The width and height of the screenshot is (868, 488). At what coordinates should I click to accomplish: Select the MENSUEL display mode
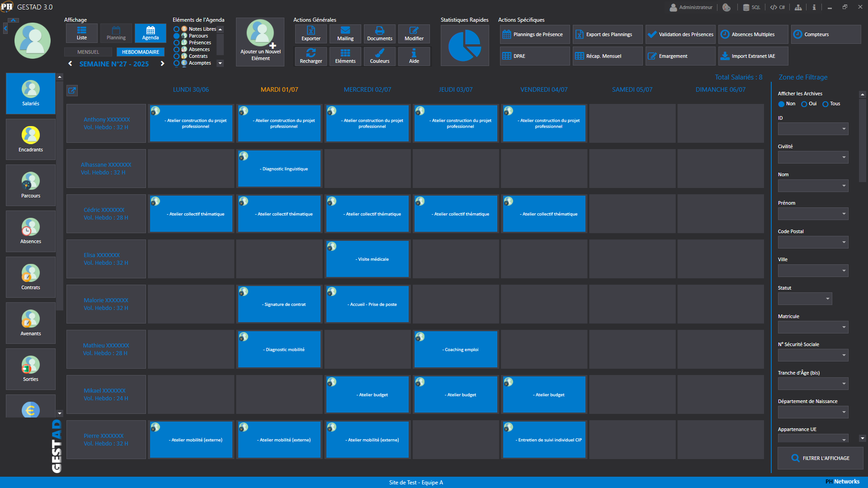(88, 52)
